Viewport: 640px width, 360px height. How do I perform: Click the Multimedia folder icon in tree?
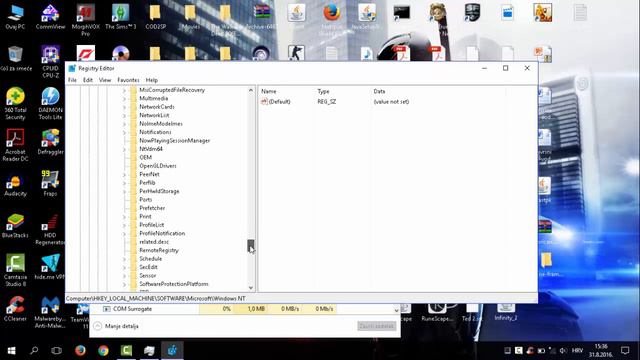point(133,98)
